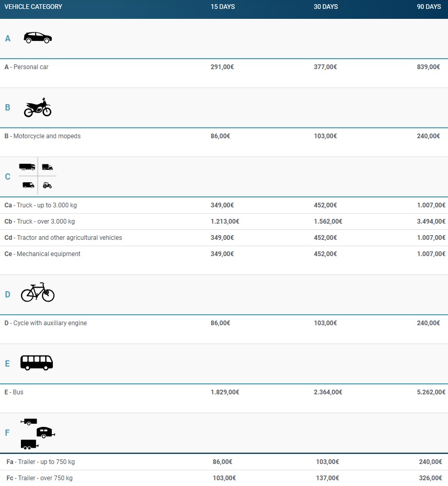Click 'Cb - Truck - over 3.000 kg' label
This screenshot has height=486, width=448.
[39, 222]
